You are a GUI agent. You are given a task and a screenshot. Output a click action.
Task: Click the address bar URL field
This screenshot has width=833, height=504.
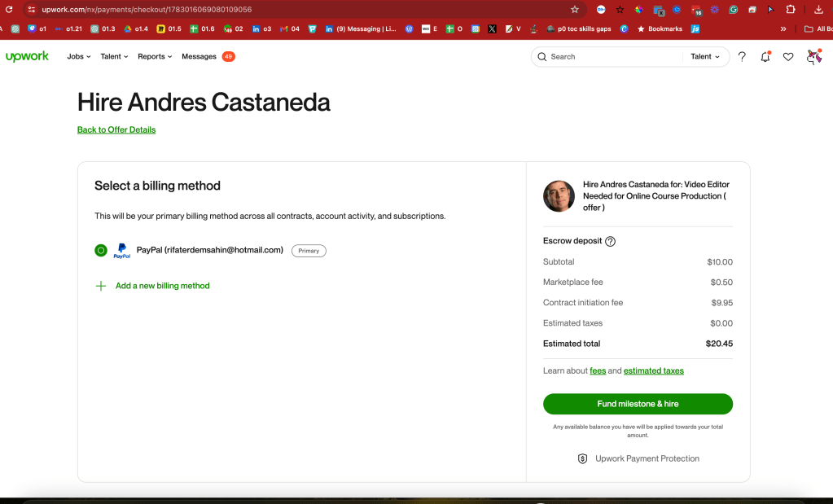coord(303,10)
